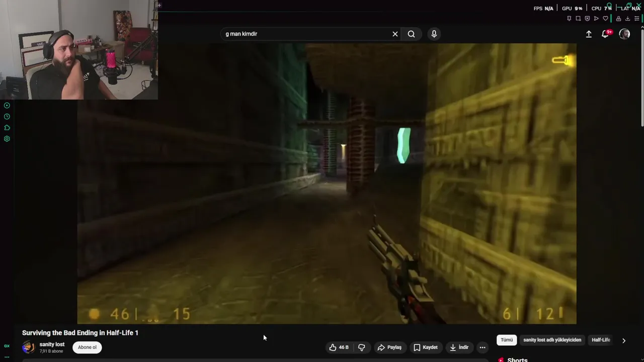644x362 pixels.
Task: Open the sanity lost channel name
Action: [52, 344]
